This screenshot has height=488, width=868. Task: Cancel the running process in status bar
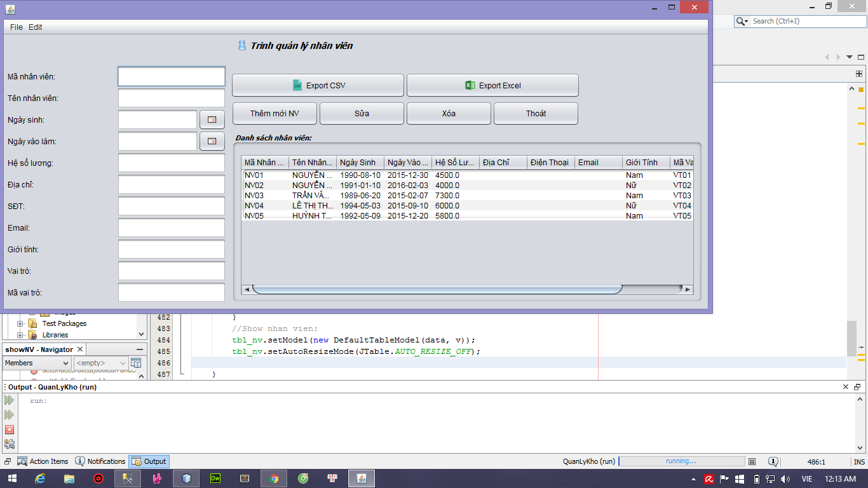pos(752,462)
